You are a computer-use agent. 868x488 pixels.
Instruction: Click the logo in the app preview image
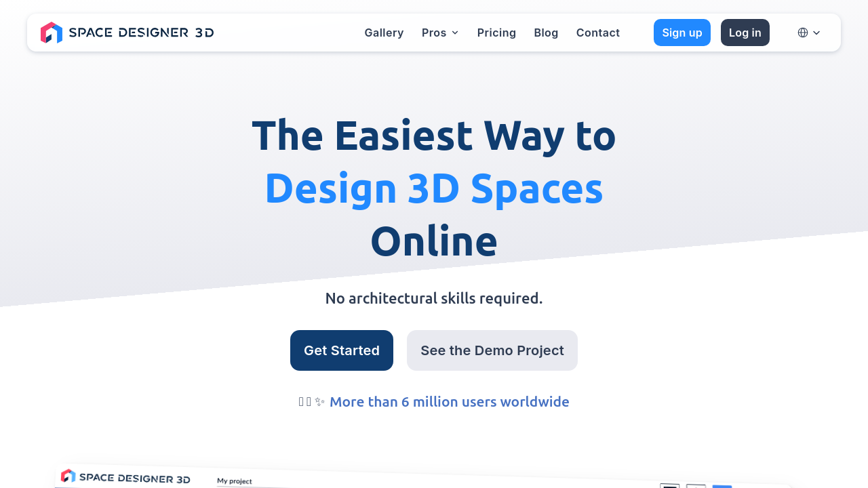68,476
